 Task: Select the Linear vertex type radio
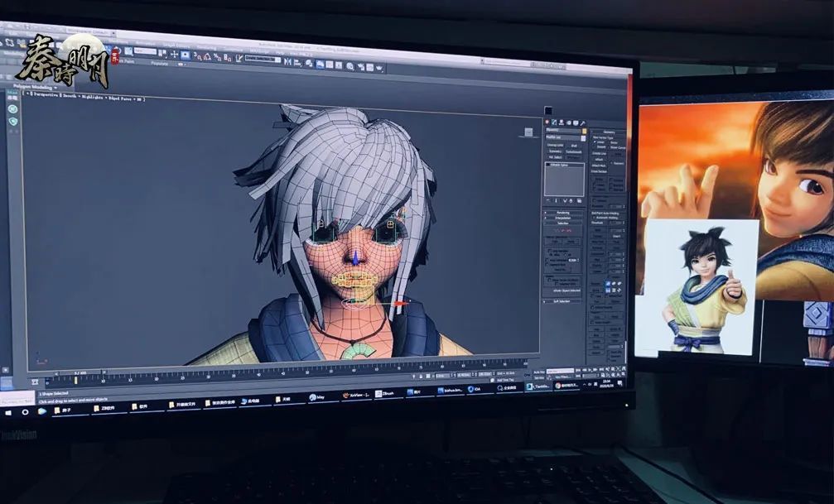coord(595,142)
